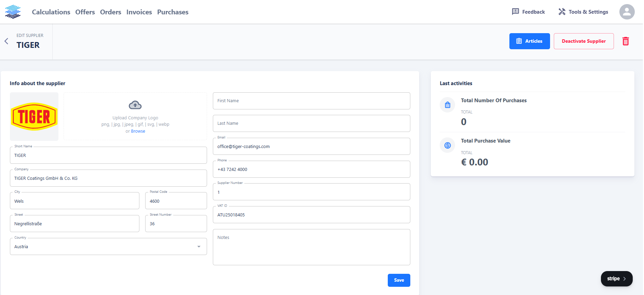
Task: Click the TIGER company logo thumbnail
Action: pyautogui.click(x=34, y=117)
